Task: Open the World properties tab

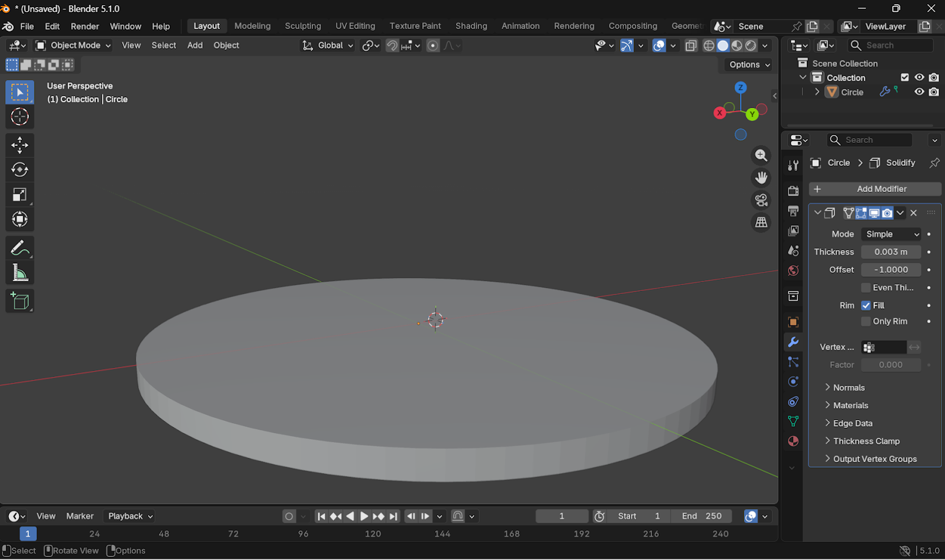Action: pyautogui.click(x=793, y=271)
